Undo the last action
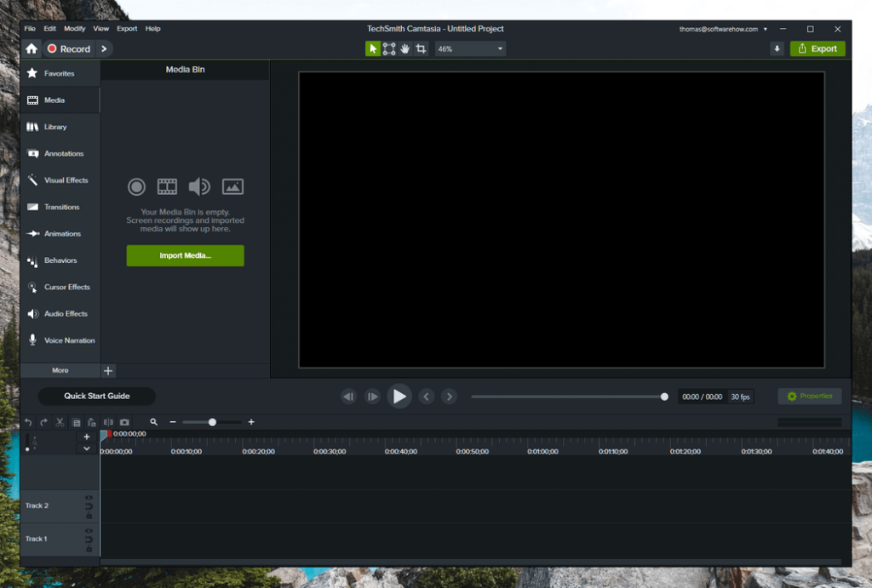The image size is (872, 588). tap(28, 422)
